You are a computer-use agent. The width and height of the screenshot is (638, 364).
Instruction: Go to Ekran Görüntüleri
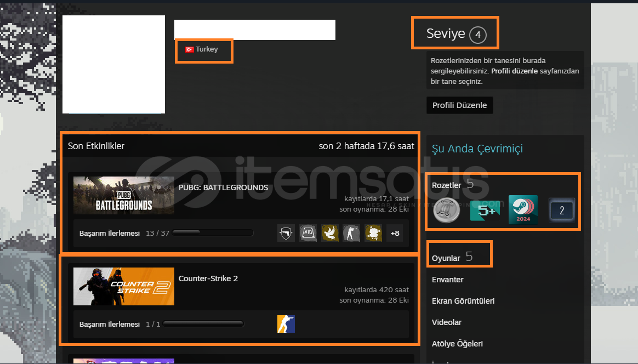[463, 301]
